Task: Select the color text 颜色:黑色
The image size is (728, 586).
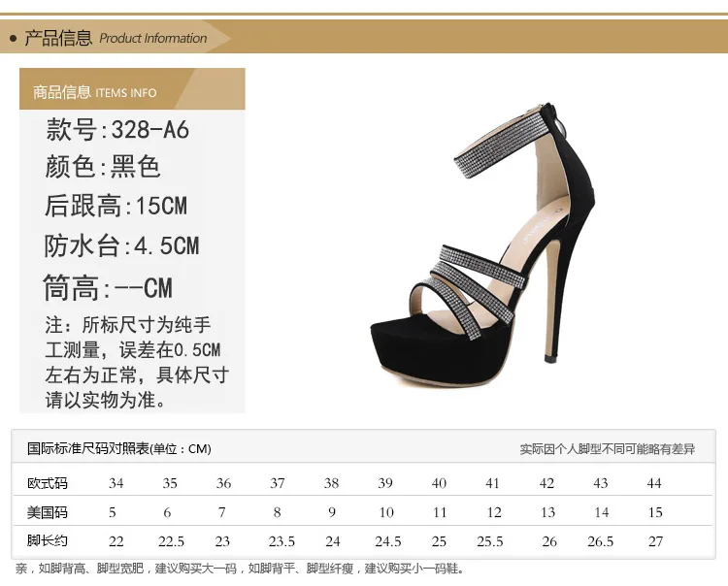Action: tap(103, 167)
